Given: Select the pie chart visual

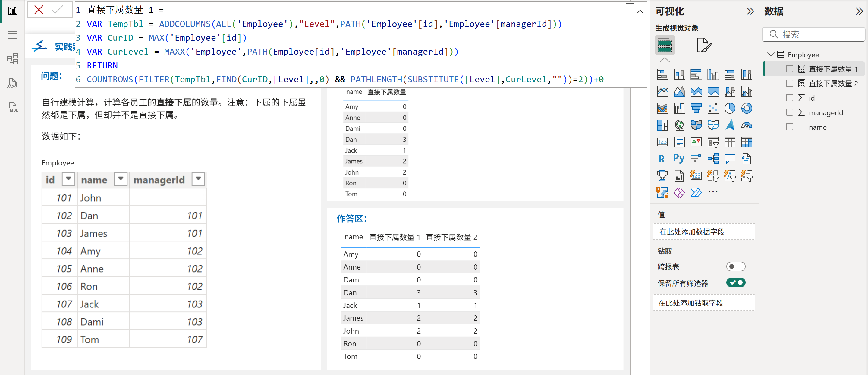Looking at the screenshot, I should (729, 109).
